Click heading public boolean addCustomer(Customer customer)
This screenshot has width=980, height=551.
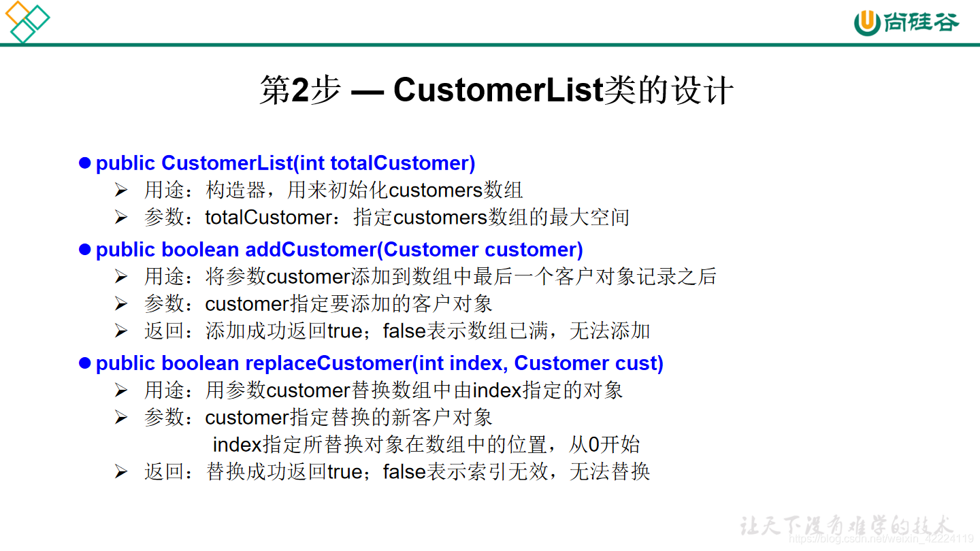pos(339,250)
